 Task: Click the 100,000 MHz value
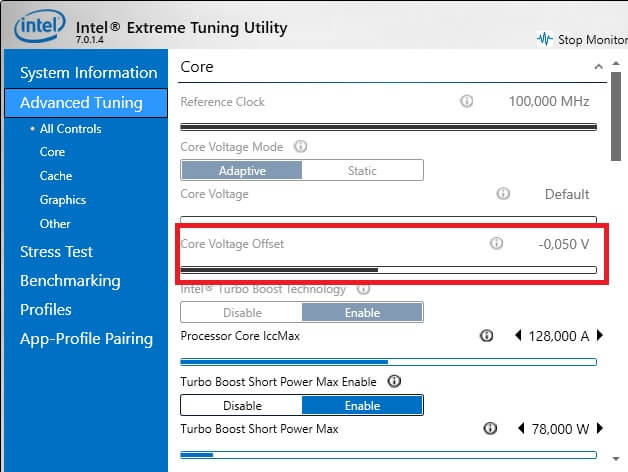[x=549, y=101]
